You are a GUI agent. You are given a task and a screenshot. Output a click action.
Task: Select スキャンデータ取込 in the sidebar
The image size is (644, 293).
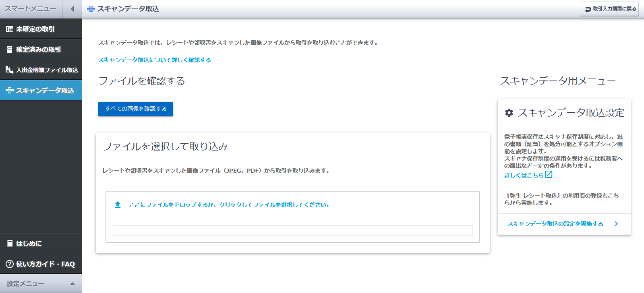[x=41, y=91]
